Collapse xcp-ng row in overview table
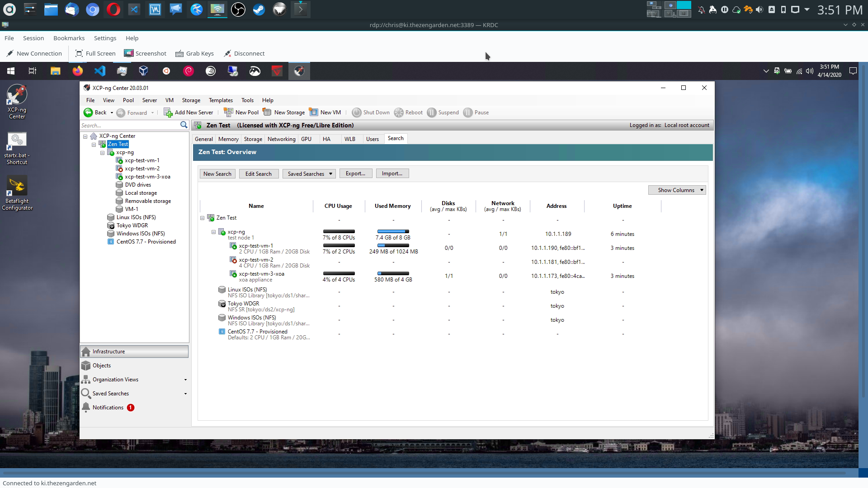The height and width of the screenshot is (488, 868). tap(213, 232)
